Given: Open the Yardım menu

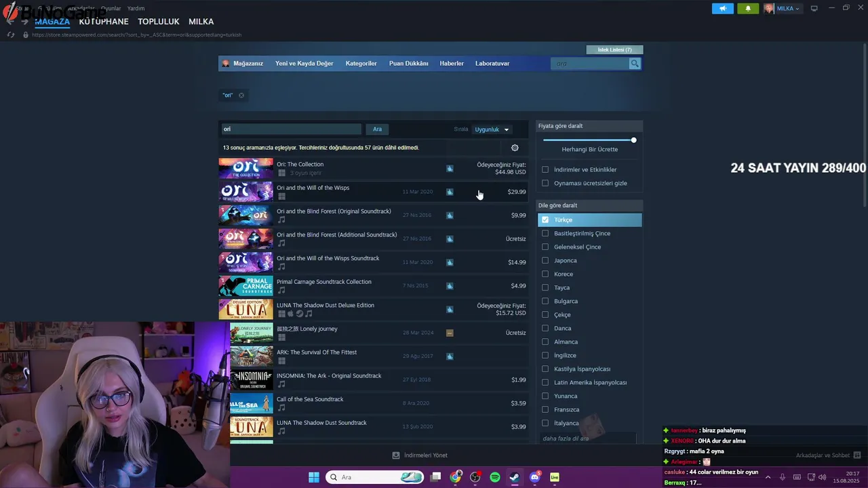Looking at the screenshot, I should point(136,8).
